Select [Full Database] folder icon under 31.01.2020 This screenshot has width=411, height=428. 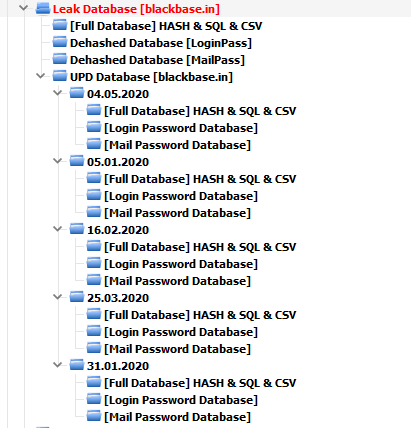pos(94,382)
